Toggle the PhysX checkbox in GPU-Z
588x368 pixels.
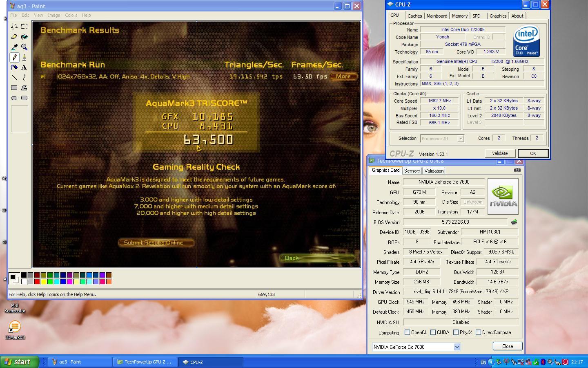tap(456, 332)
